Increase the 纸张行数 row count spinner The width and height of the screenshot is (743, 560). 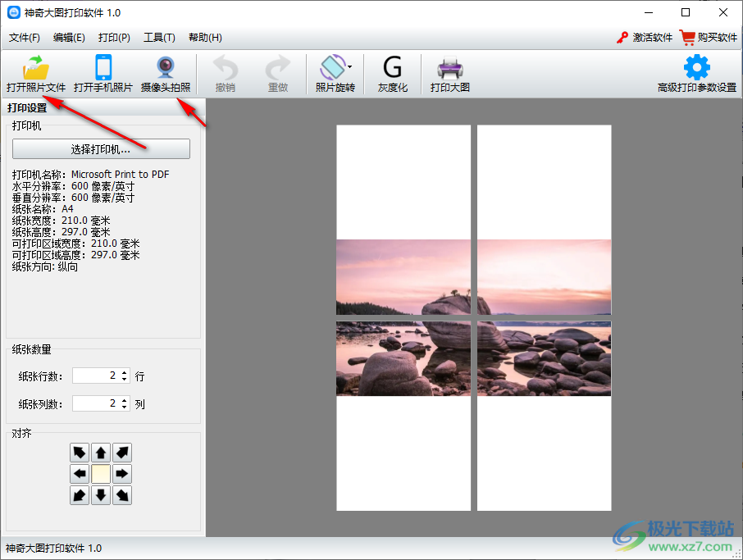125,372
